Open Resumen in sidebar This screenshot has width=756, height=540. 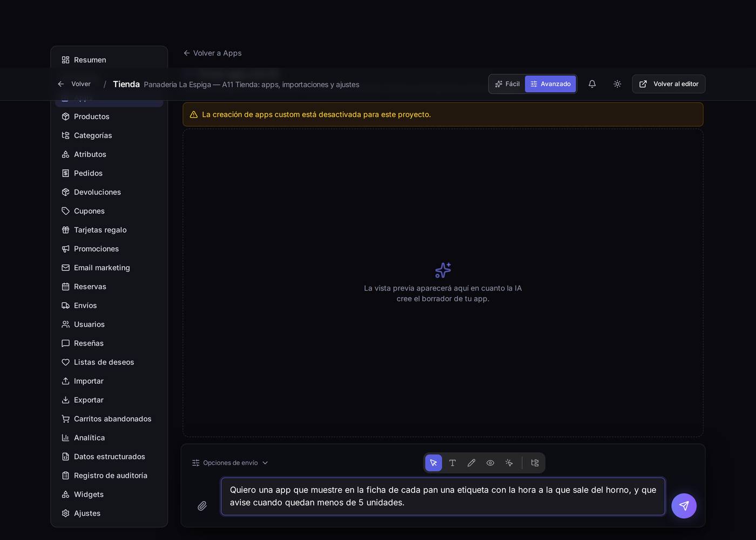[109, 60]
